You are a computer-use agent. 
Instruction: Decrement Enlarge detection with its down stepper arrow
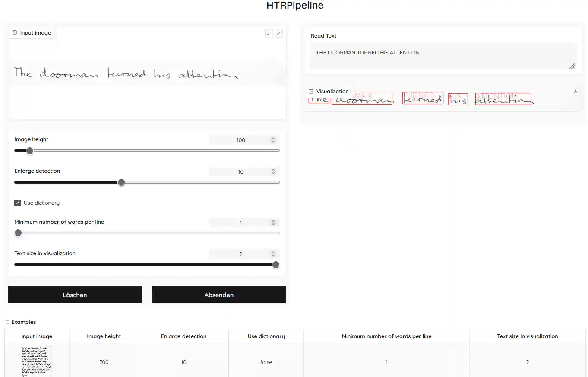[x=273, y=173]
